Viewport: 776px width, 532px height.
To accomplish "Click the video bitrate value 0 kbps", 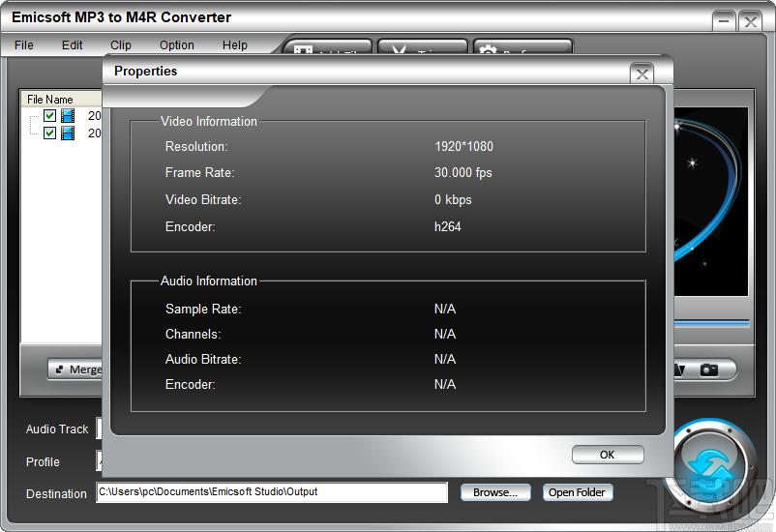I will (453, 200).
